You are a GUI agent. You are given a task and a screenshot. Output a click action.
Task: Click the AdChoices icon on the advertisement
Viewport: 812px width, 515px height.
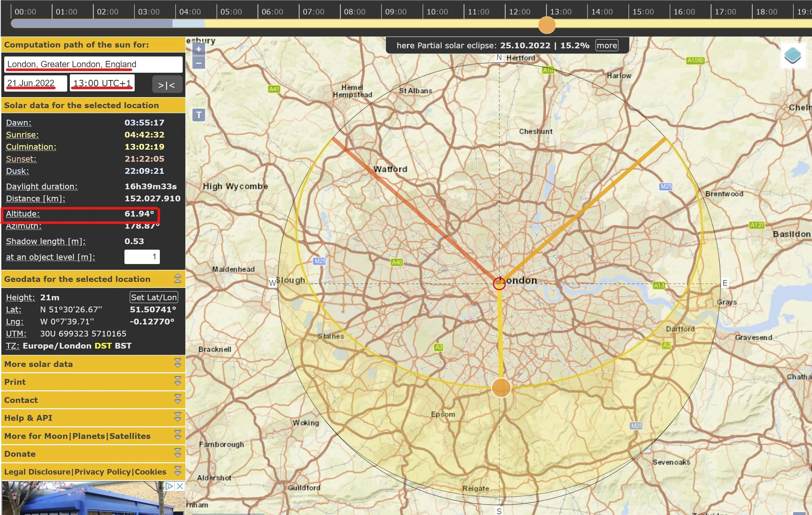[169, 486]
